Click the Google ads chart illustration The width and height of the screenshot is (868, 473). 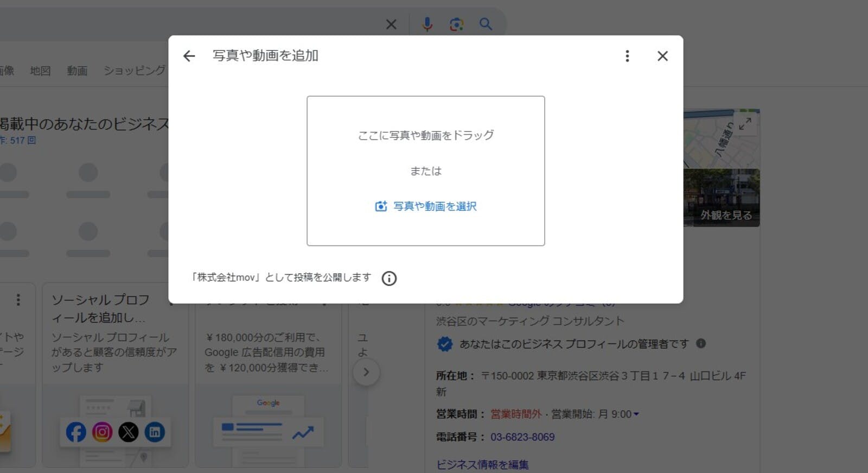(268, 426)
